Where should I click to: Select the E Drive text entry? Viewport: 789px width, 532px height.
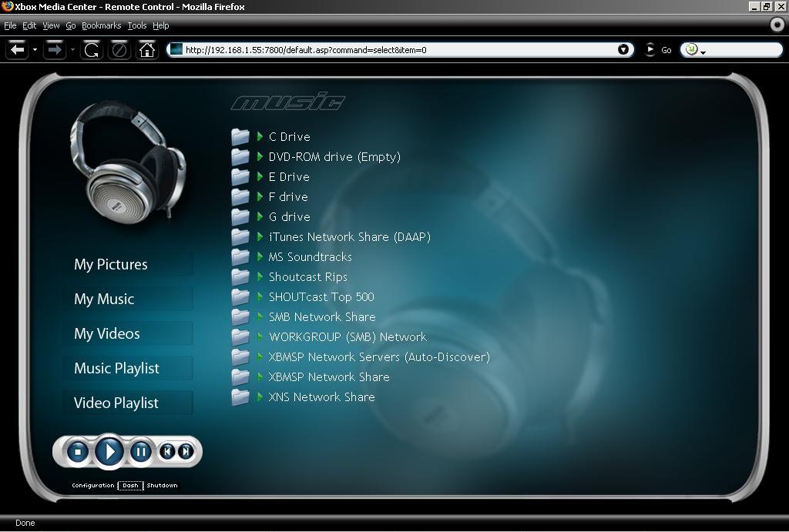[x=289, y=177]
